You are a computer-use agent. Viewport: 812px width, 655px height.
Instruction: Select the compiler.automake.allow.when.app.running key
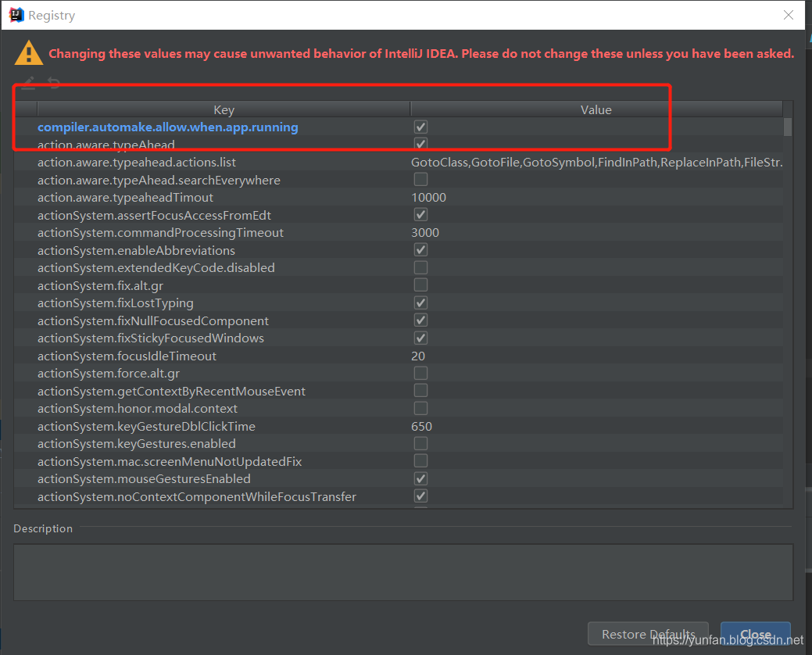[168, 127]
